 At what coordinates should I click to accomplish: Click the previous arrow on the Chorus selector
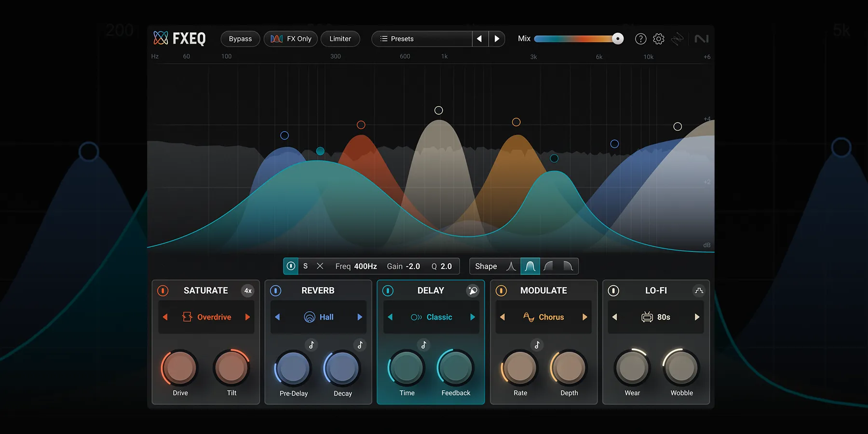502,317
